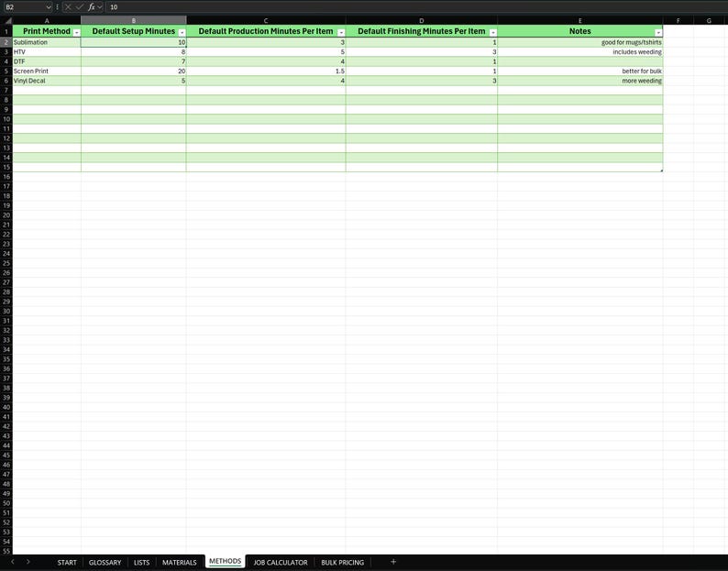Viewport: 728px width, 571px height.
Task: Click the formula bar value 10
Action: coord(114,7)
